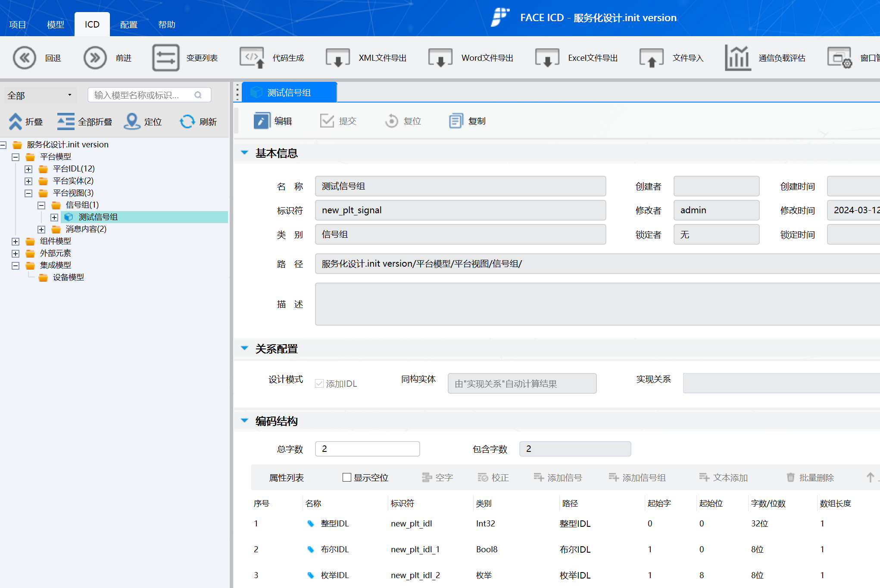Viewport: 880px width, 588px height.
Task: Click the 空字 icon in attribute toolbar
Action: 427,477
